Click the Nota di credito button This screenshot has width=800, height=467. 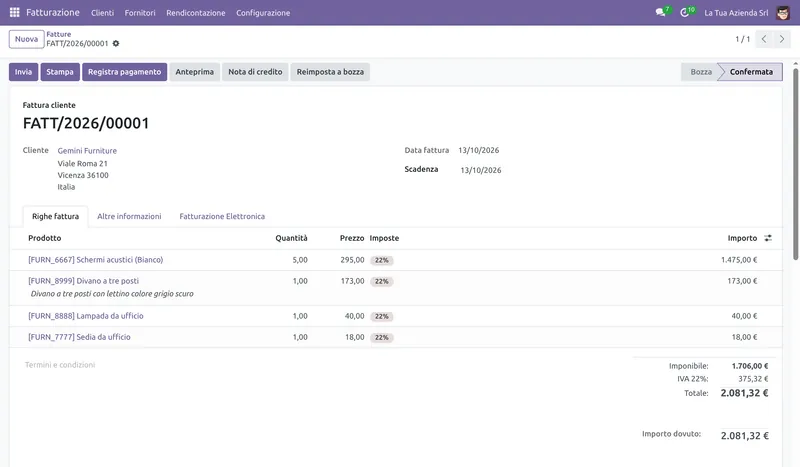pos(255,72)
